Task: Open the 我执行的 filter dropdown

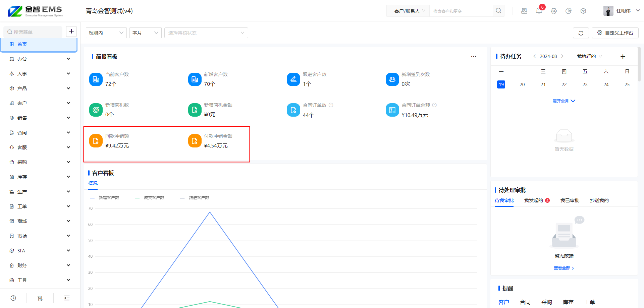Action: (589, 56)
